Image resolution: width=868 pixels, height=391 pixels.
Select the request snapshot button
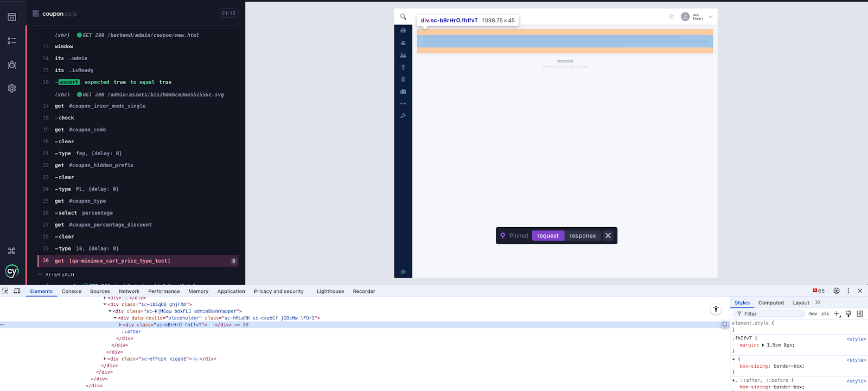[548, 236]
